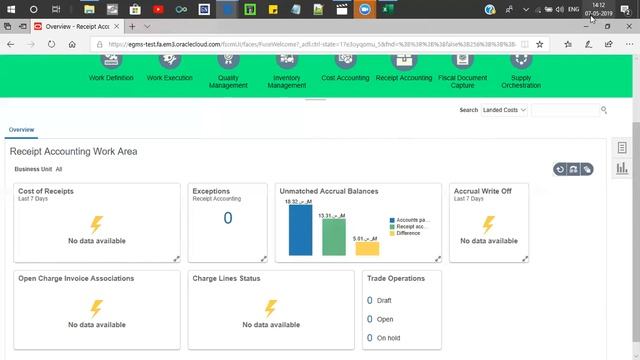Open the Windows Start menu
This screenshot has width=640, height=360.
[x=11, y=9]
